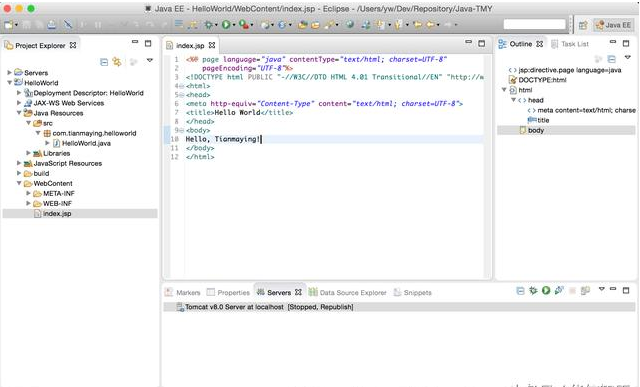The width and height of the screenshot is (640, 387).
Task: Select DOCTYPE:html in Outline view
Action: [542, 80]
